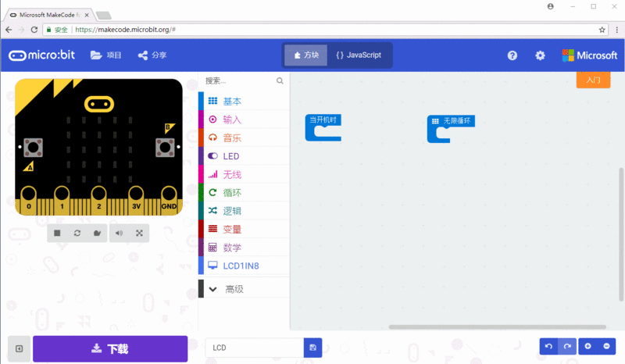Open the 基本 block category
This screenshot has height=364, width=625.
(x=244, y=102)
